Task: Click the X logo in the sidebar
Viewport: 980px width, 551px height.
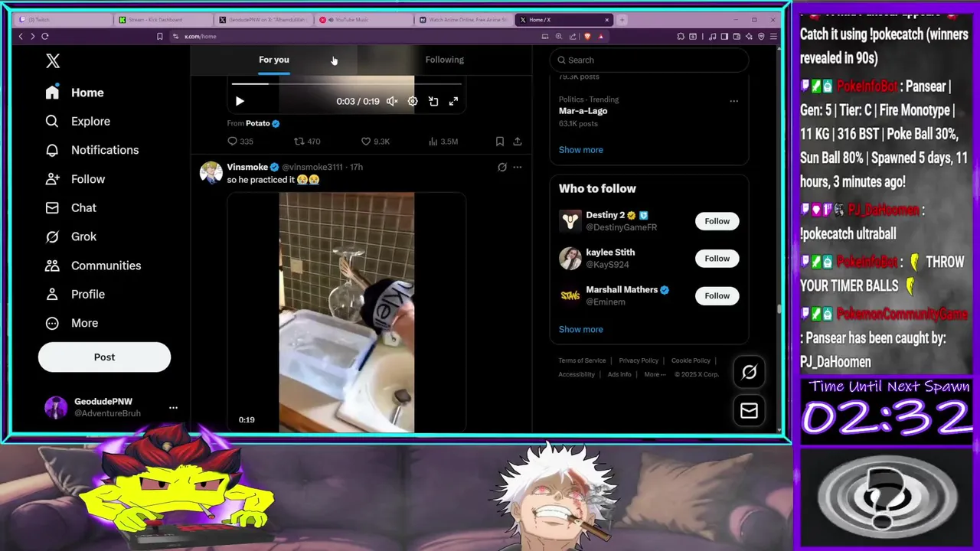Action: (x=52, y=61)
